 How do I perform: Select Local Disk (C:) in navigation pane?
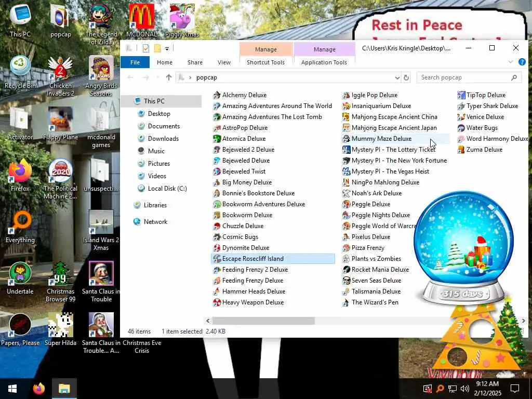pyautogui.click(x=167, y=188)
